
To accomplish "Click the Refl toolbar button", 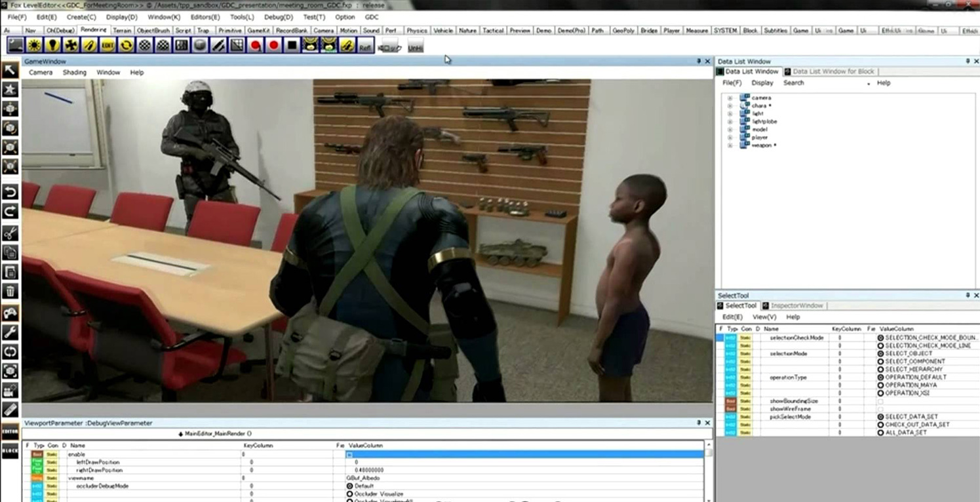I will (365, 45).
